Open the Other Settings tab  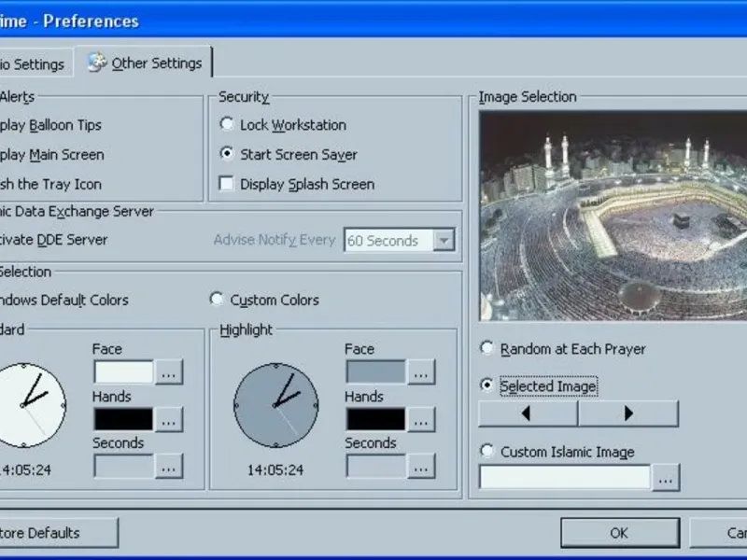144,63
